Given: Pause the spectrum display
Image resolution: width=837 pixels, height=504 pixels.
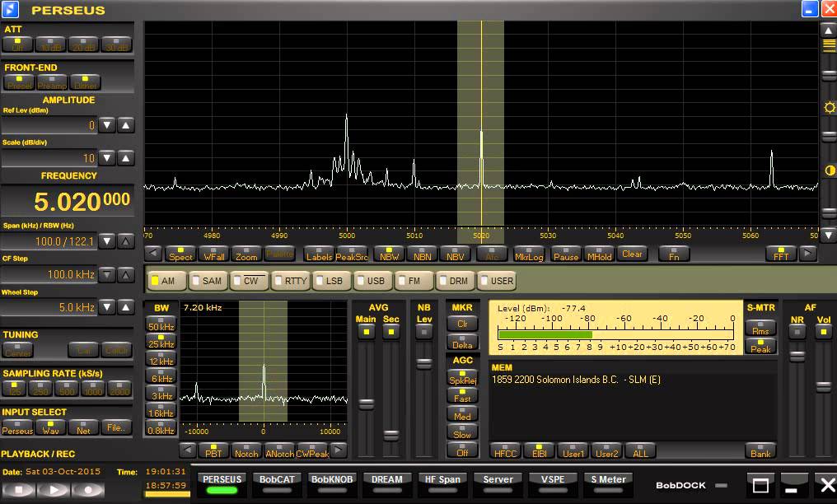Looking at the screenshot, I should pos(566,254).
